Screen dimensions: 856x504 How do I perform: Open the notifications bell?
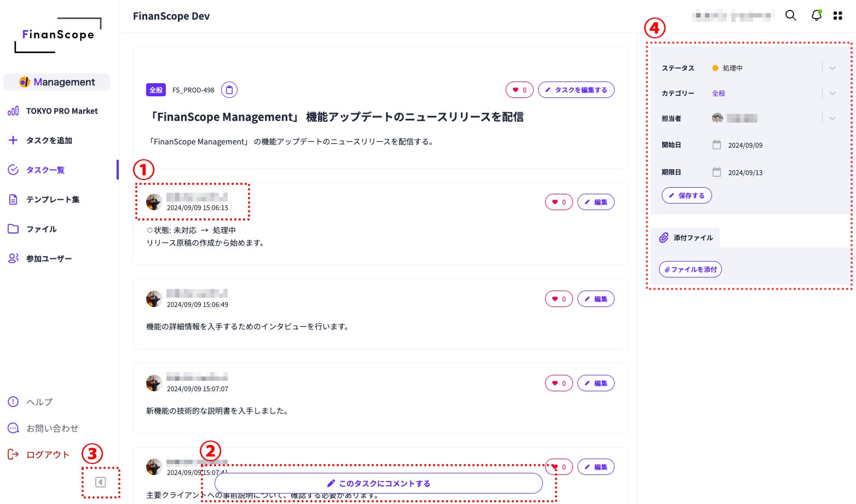816,15
